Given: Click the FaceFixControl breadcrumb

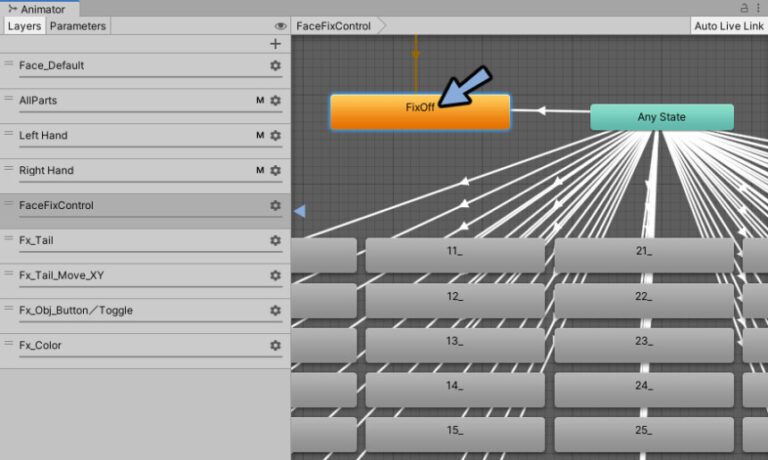Looking at the screenshot, I should click(x=335, y=26).
